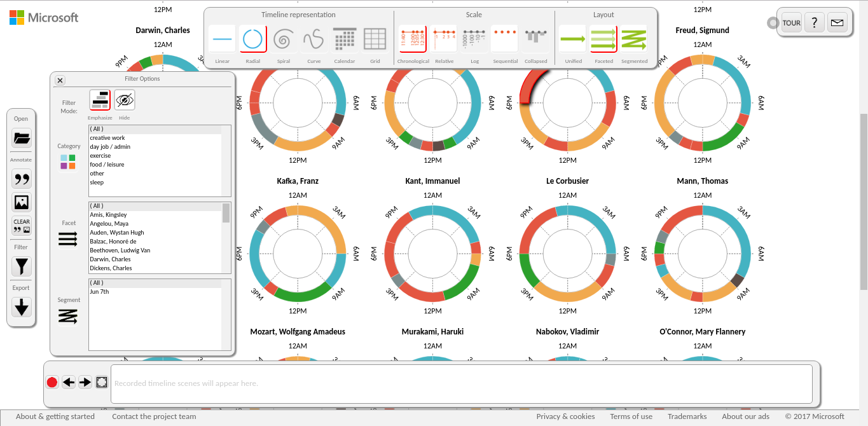Pick the Sequential scale icon
This screenshot has height=426, width=868.
(505, 39)
